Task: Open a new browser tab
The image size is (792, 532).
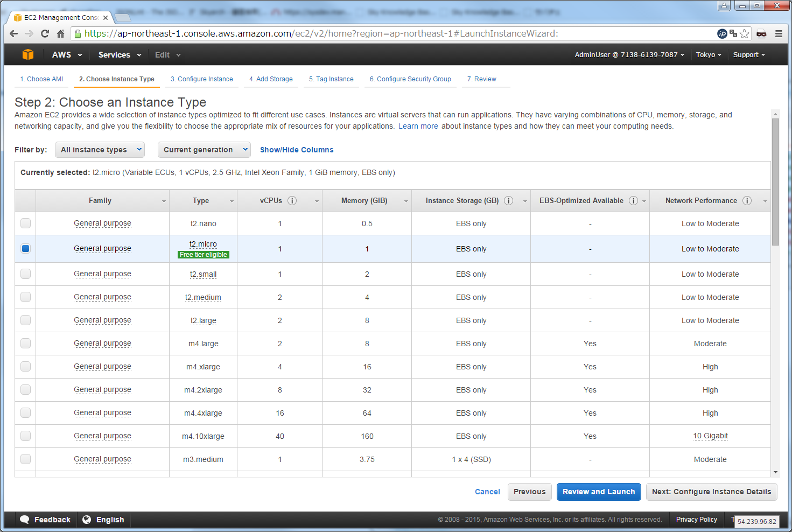Action: point(123,18)
